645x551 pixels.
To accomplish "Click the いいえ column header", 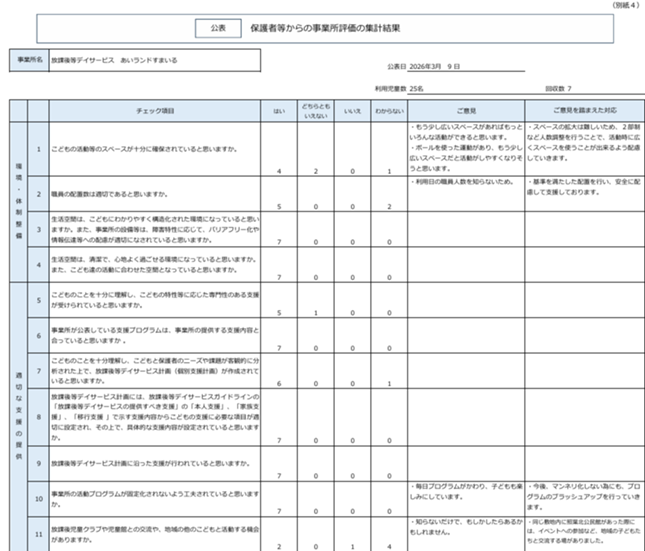I will click(x=351, y=110).
